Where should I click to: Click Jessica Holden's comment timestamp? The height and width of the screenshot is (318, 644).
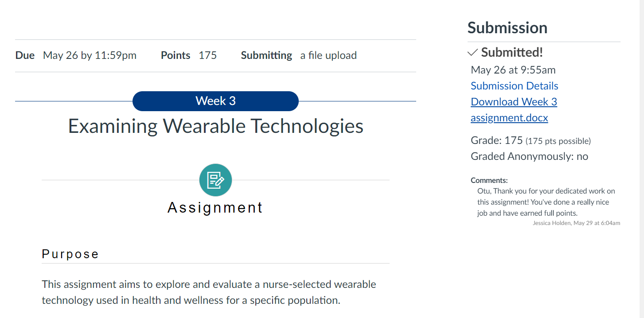click(x=576, y=223)
